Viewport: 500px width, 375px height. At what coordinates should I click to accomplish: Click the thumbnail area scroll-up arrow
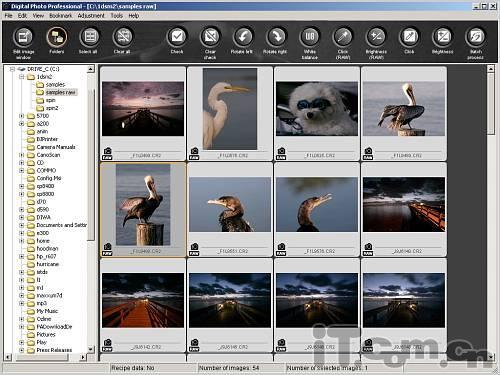coord(491,69)
